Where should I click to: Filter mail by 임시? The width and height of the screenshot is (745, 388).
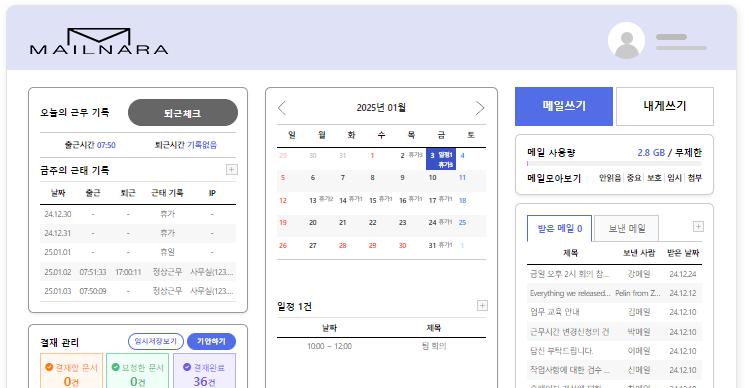point(675,178)
